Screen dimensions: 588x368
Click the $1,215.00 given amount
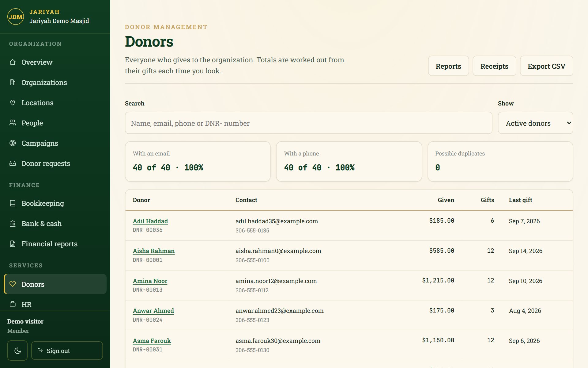pyautogui.click(x=438, y=280)
